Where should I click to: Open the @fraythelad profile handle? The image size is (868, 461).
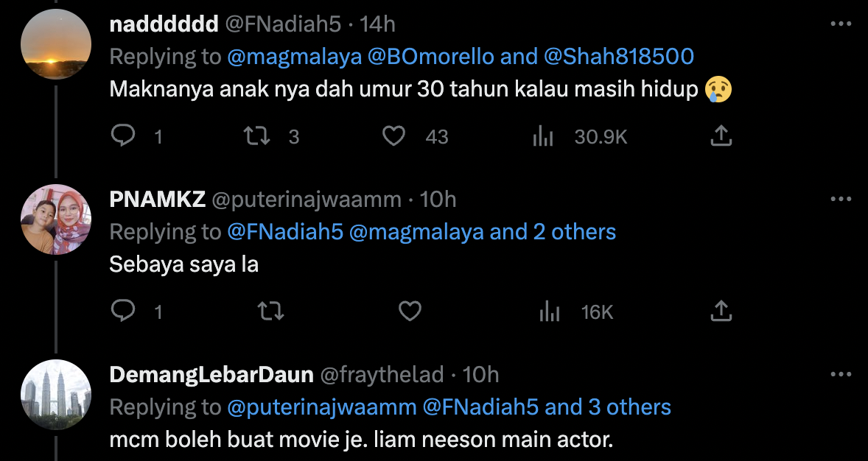point(381,375)
